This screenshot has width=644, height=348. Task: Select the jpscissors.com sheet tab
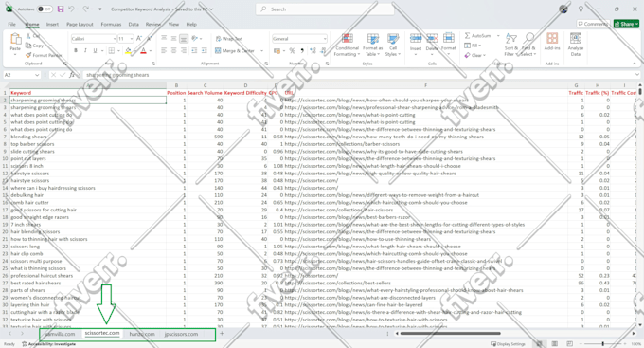pos(181,334)
